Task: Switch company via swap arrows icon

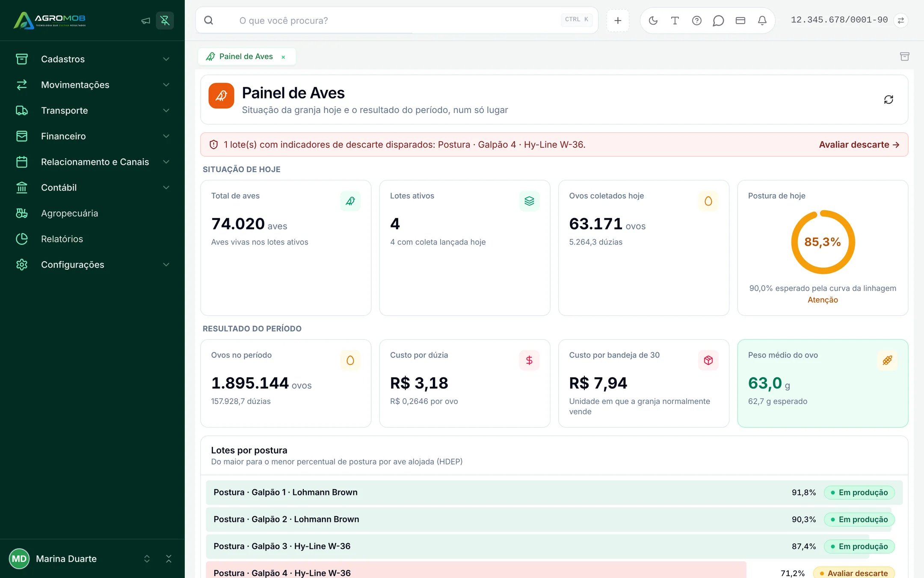Action: pos(901,21)
